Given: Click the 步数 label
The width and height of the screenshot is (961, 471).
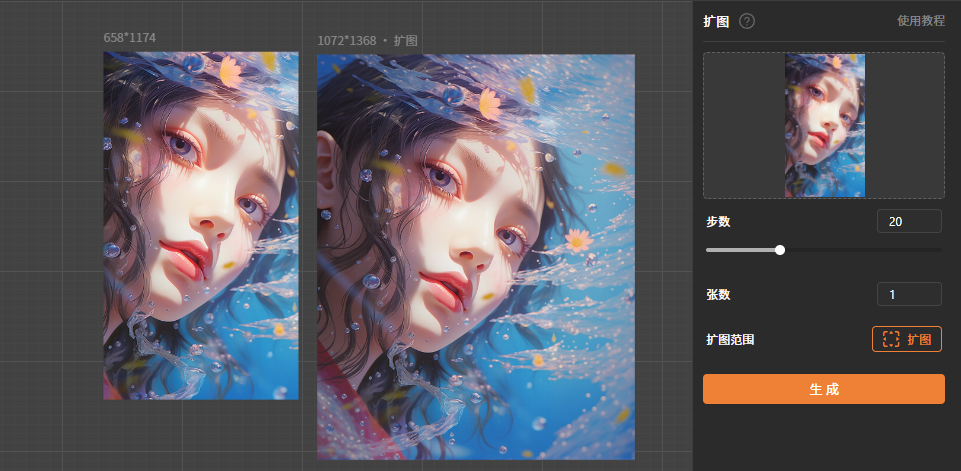Looking at the screenshot, I should (718, 222).
